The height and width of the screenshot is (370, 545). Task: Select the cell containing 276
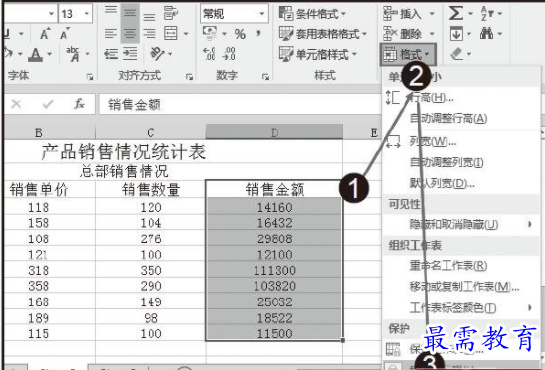(x=151, y=239)
